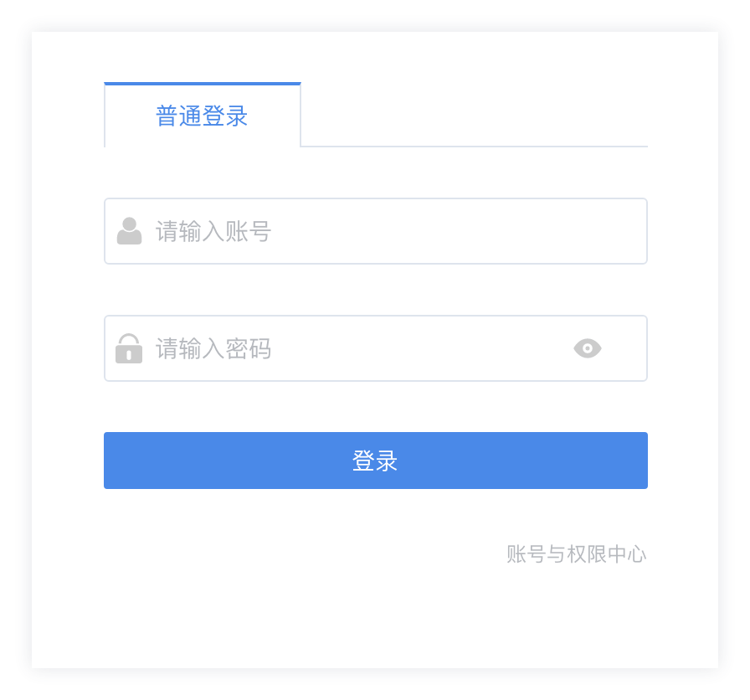Click the user avatar icon in account field
The height and width of the screenshot is (700, 750).
coord(129,231)
